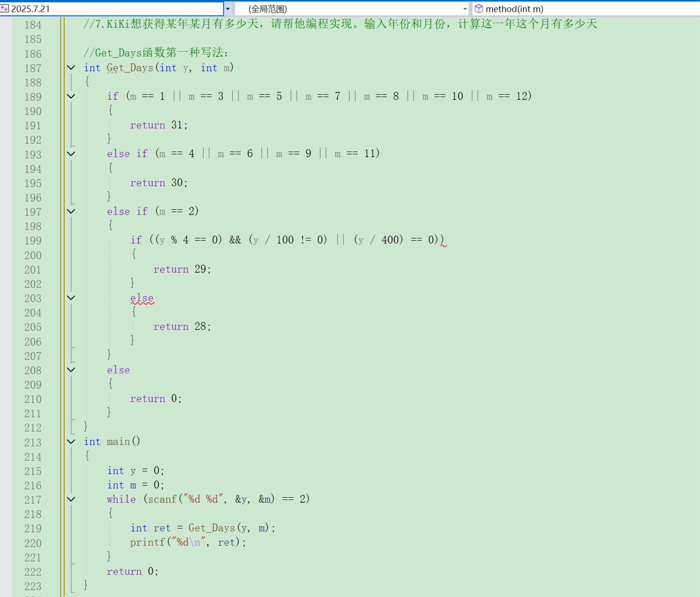The height and width of the screenshot is (597, 700).
Task: Click the Get_Days(y, m) call at line 219
Action: coord(229,528)
